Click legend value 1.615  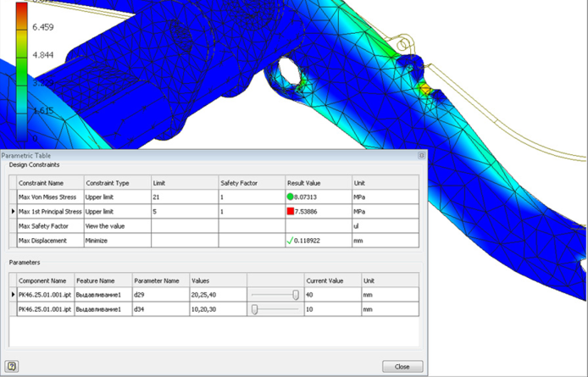[x=43, y=111]
